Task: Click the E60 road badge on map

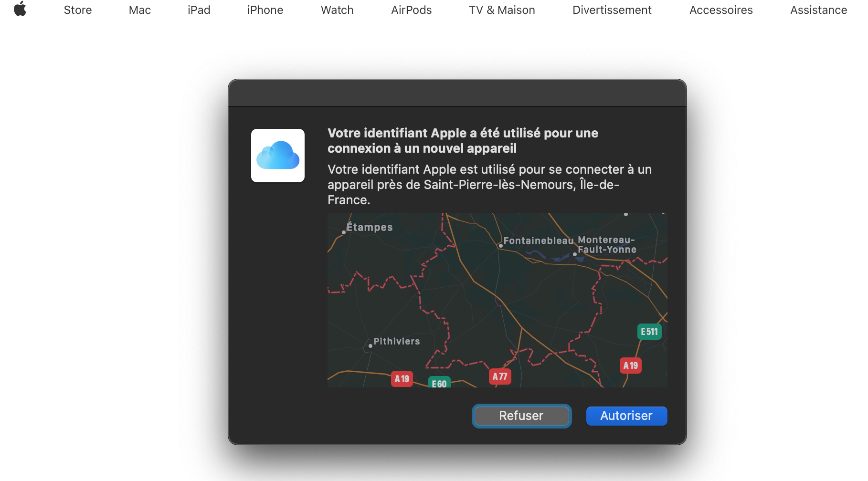Action: pyautogui.click(x=439, y=383)
